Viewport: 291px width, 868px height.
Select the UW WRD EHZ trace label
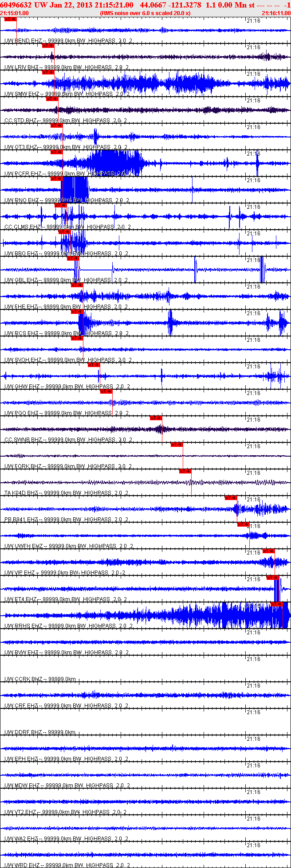pos(67,865)
